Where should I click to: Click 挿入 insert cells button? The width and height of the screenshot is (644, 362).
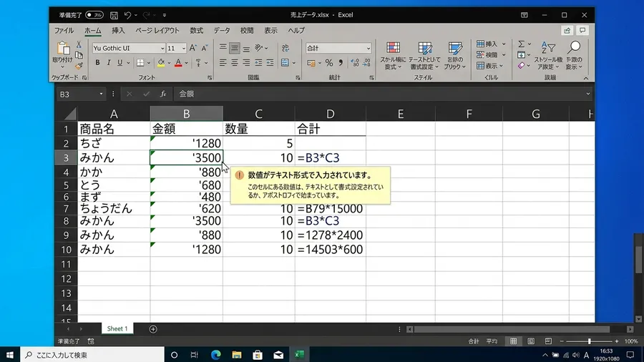click(x=490, y=44)
